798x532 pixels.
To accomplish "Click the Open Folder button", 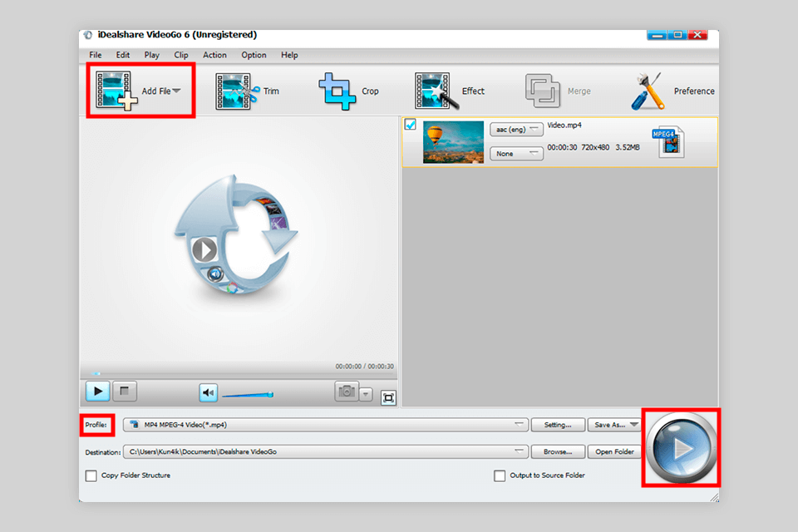I will (614, 451).
